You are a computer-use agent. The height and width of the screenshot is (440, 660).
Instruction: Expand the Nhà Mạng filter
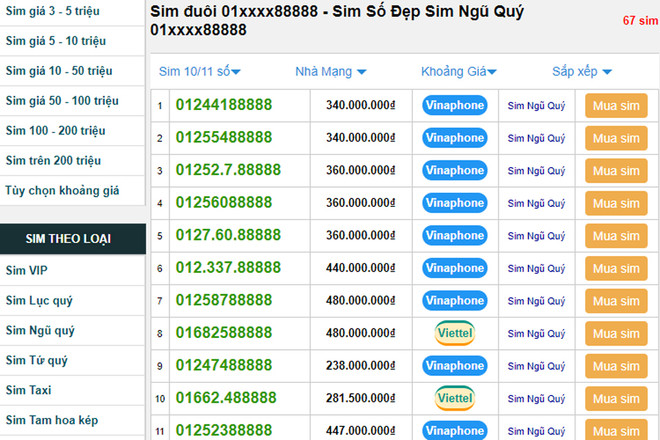330,72
